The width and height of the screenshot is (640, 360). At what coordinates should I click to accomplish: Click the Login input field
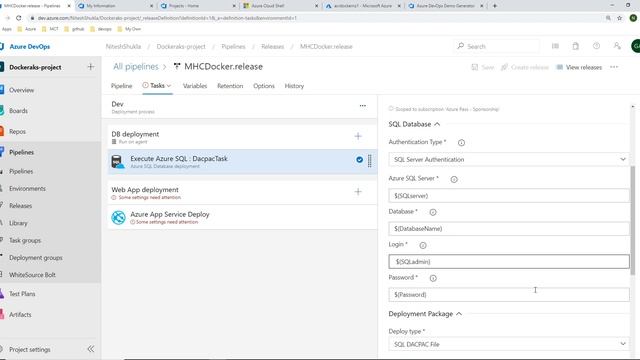coord(509,262)
